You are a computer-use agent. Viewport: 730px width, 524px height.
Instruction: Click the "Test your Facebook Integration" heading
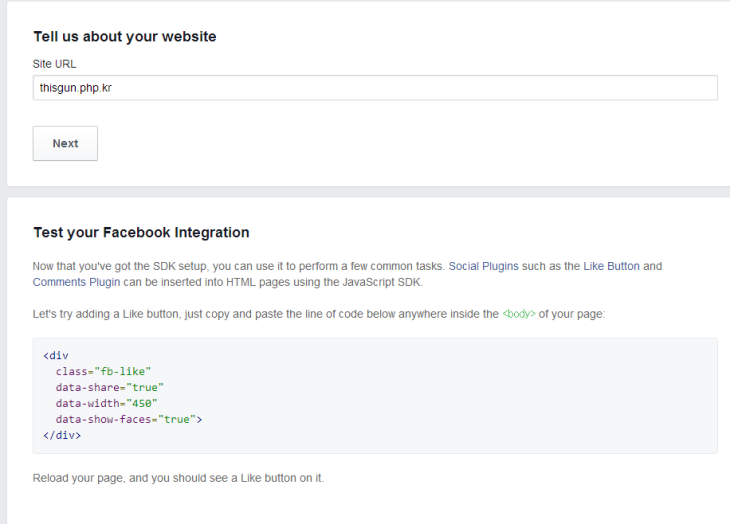pos(141,232)
